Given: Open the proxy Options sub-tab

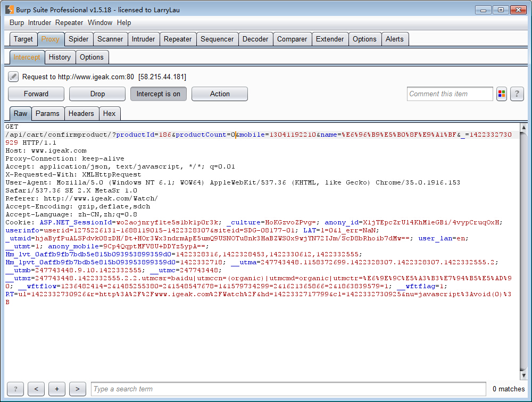Looking at the screenshot, I should click(92, 57).
